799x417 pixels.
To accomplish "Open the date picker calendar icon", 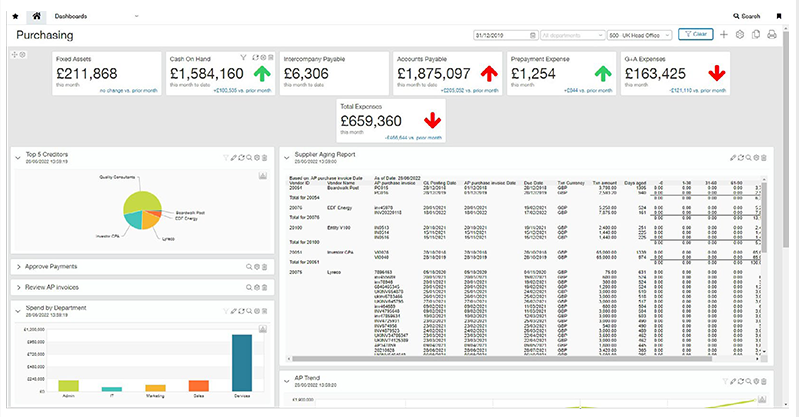I will pos(533,35).
